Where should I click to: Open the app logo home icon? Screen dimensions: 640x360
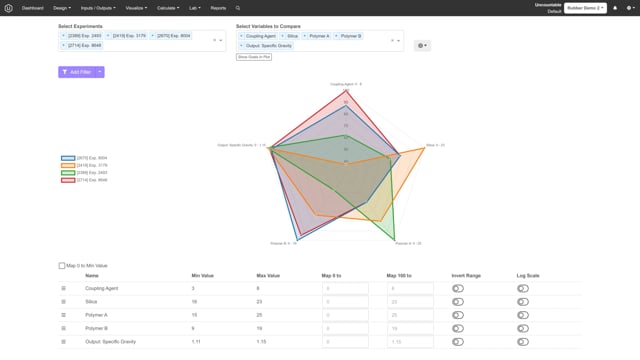9,8
